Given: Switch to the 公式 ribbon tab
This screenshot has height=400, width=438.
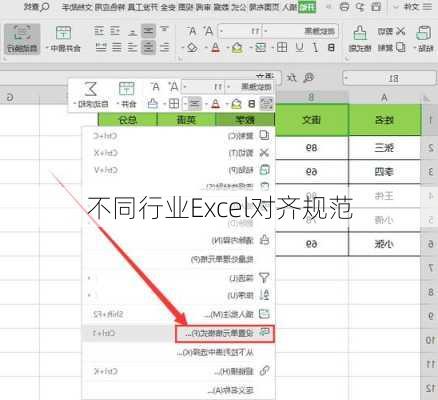Looking at the screenshot, I should [239, 7].
